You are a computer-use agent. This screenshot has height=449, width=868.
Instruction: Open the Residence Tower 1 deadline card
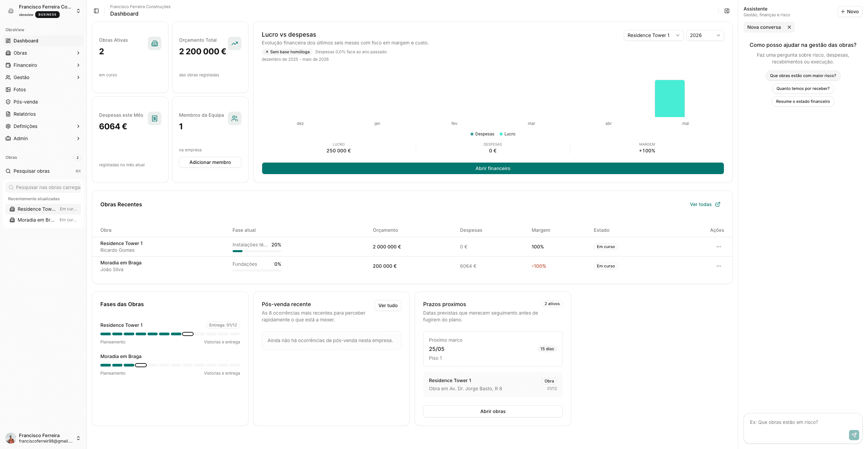click(x=493, y=385)
